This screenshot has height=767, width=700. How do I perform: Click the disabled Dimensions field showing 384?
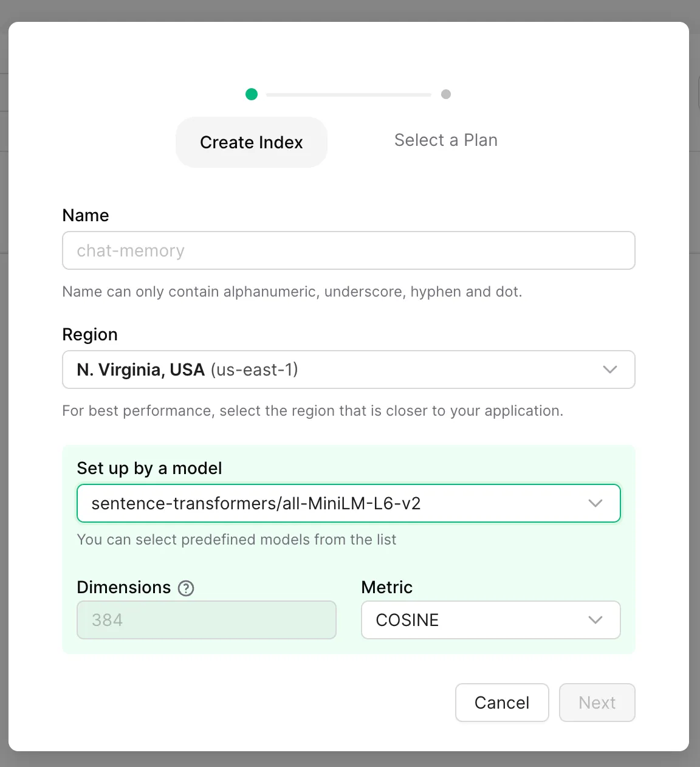tap(207, 620)
